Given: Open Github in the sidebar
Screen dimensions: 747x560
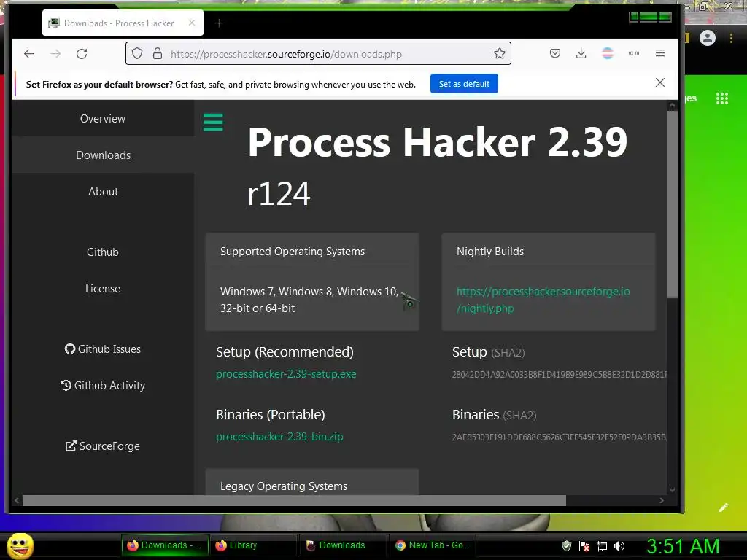Looking at the screenshot, I should point(103,252).
